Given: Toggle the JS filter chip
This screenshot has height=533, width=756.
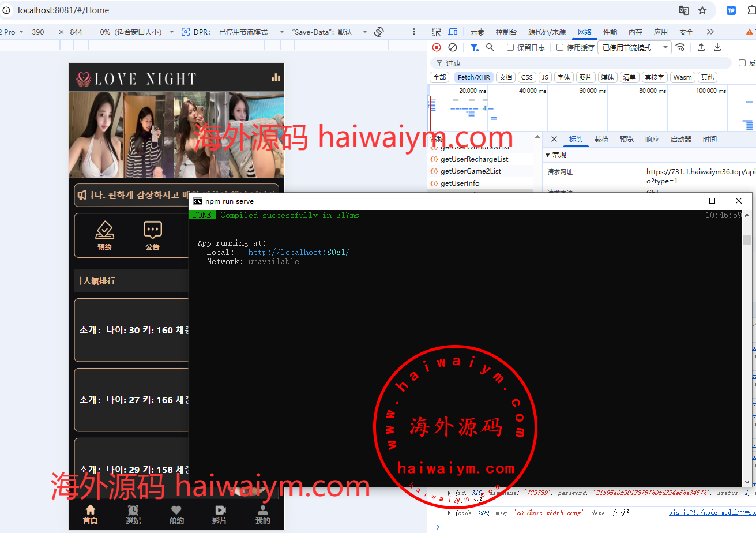Looking at the screenshot, I should click(x=545, y=77).
